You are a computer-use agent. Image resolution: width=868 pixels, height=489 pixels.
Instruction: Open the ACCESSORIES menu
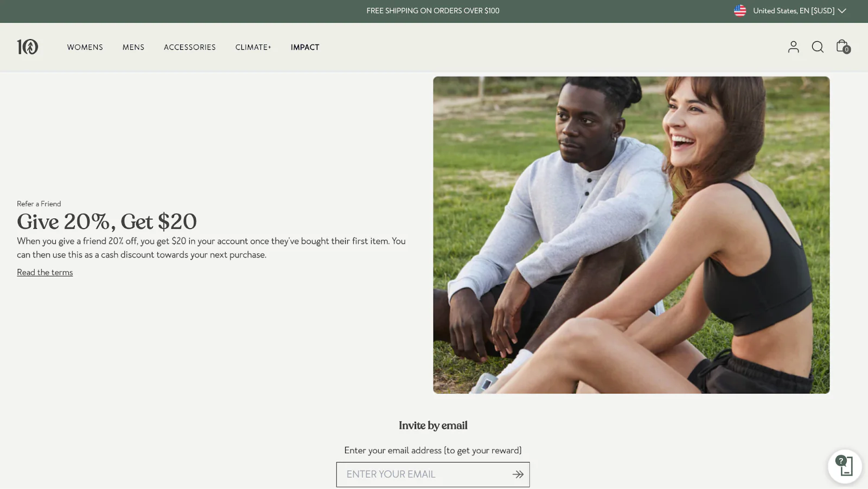coord(189,47)
